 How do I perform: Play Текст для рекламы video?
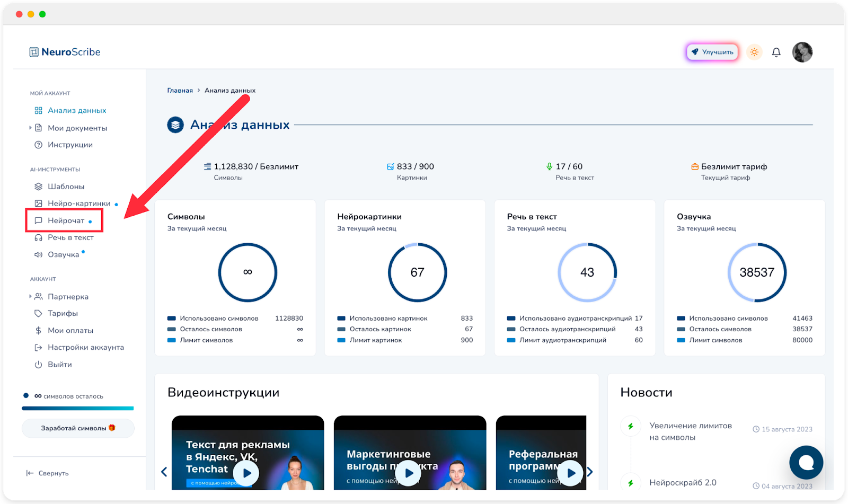[247, 473]
